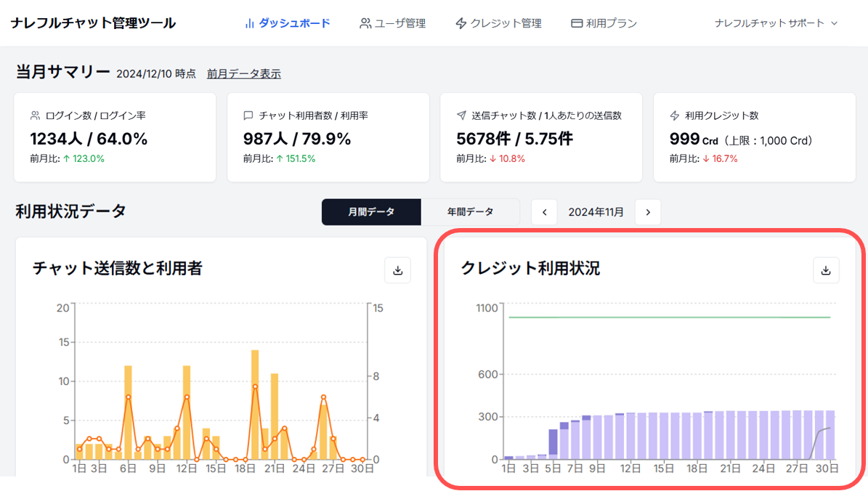Open the ナレフルチャット サポート account dropdown
868x491 pixels.
(x=776, y=23)
